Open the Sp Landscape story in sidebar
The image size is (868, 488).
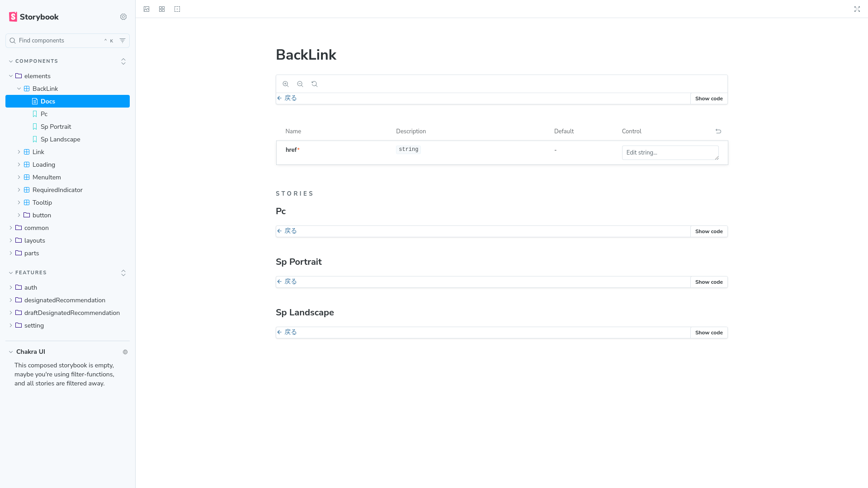(x=67, y=139)
